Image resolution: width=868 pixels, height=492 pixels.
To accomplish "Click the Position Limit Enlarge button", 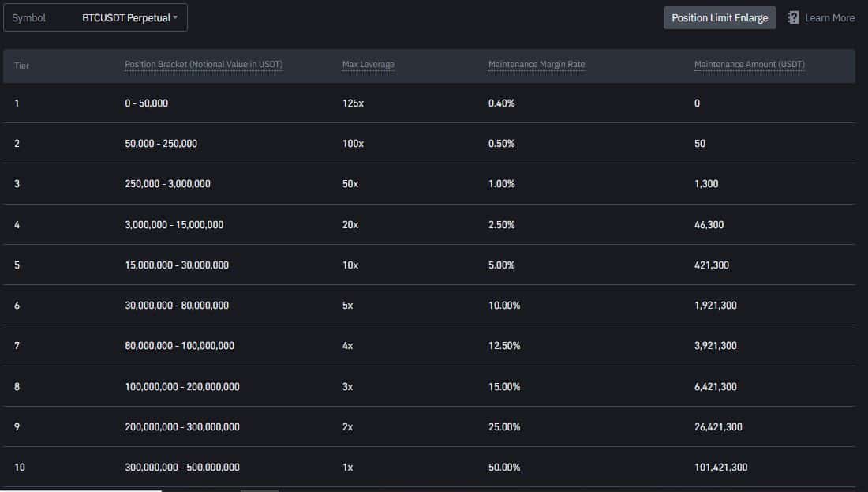I will pos(720,17).
